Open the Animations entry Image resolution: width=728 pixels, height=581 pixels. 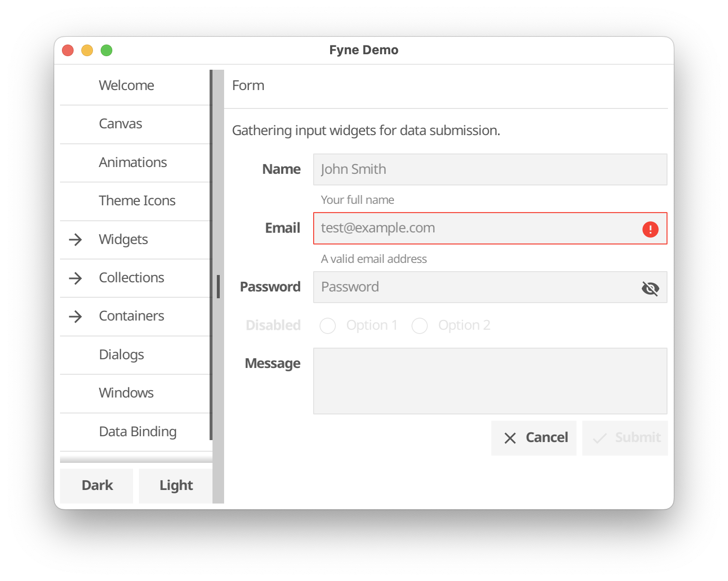(136, 163)
